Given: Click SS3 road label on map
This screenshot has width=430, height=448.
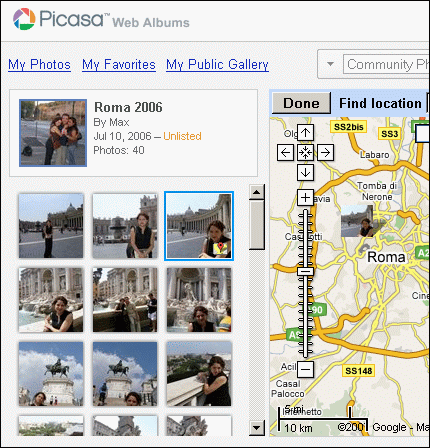Looking at the screenshot, I should click(389, 134).
